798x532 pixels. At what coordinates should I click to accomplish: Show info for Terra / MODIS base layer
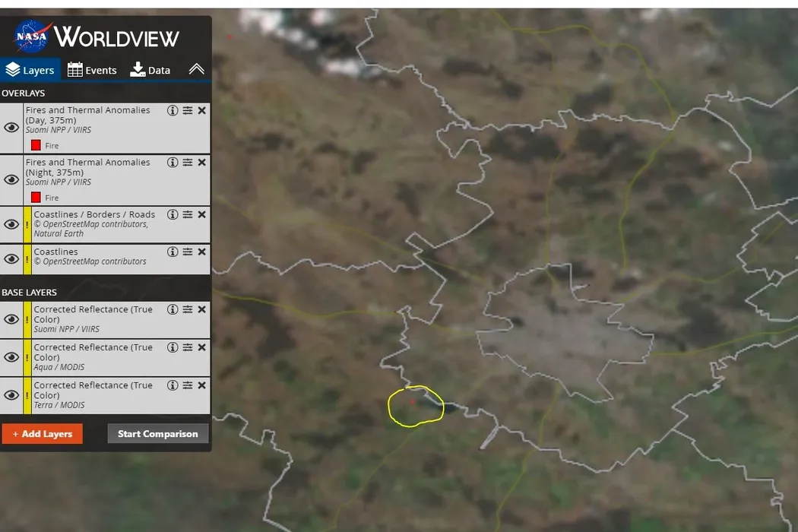173,385
